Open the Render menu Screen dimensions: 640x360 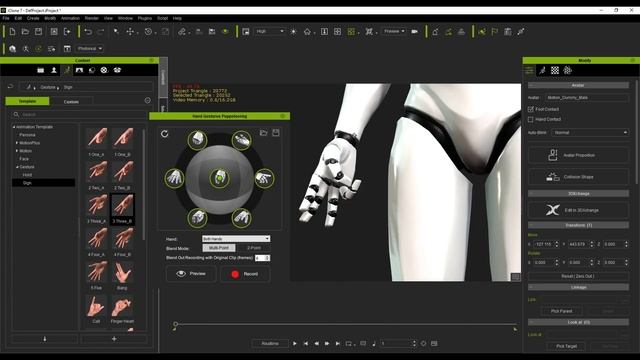pyautogui.click(x=92, y=18)
